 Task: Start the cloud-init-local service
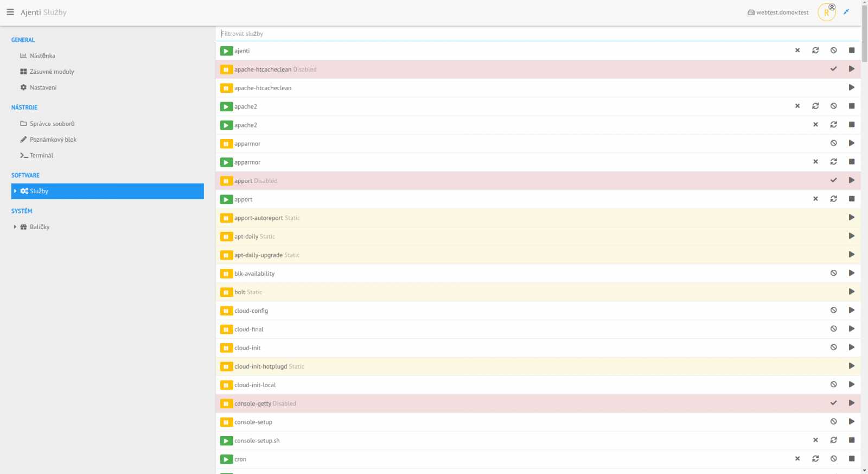(x=852, y=384)
